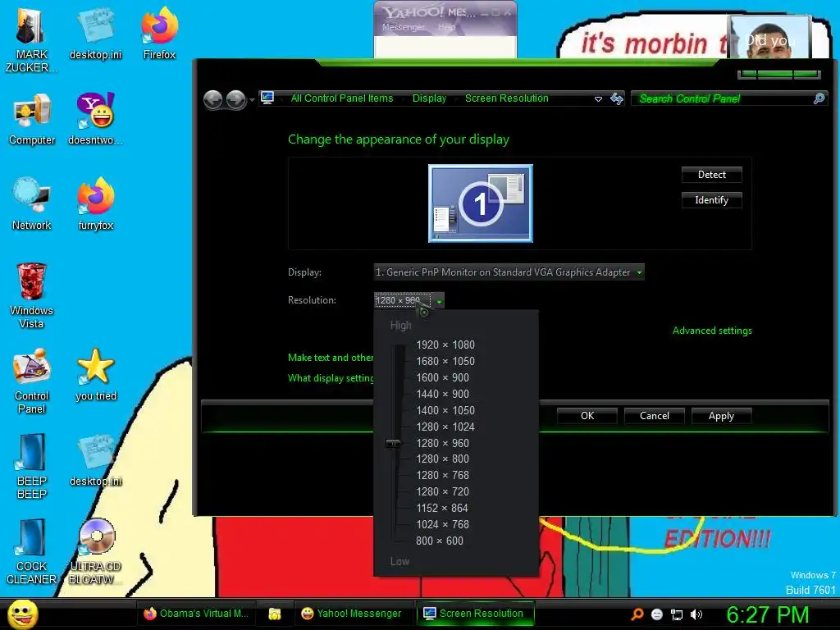Go to Display breadcrumb
The height and width of the screenshot is (630, 840).
tap(429, 98)
